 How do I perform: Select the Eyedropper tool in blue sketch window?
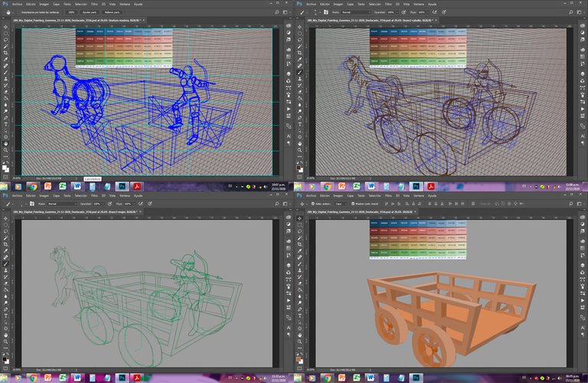tap(5, 59)
